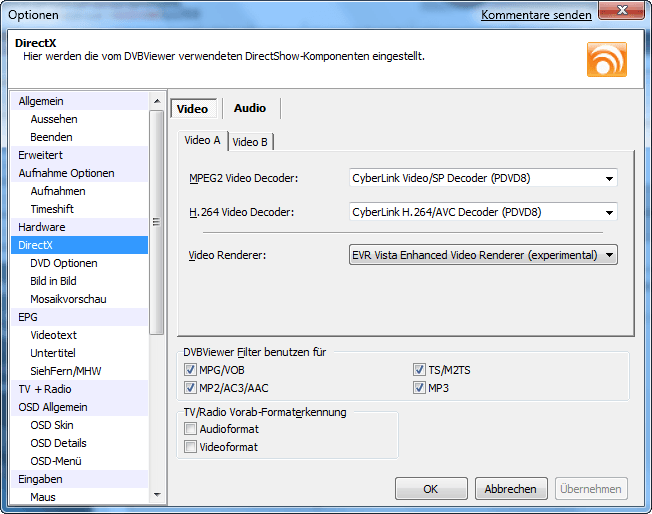
Task: Select OSD-Menü in the sidebar
Action: (79, 461)
